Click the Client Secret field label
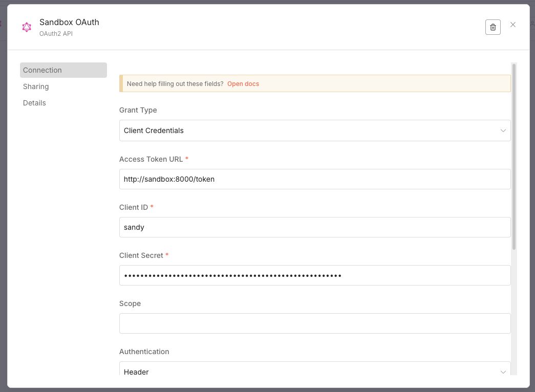Screen dimensions: 535x392 click(x=141, y=255)
